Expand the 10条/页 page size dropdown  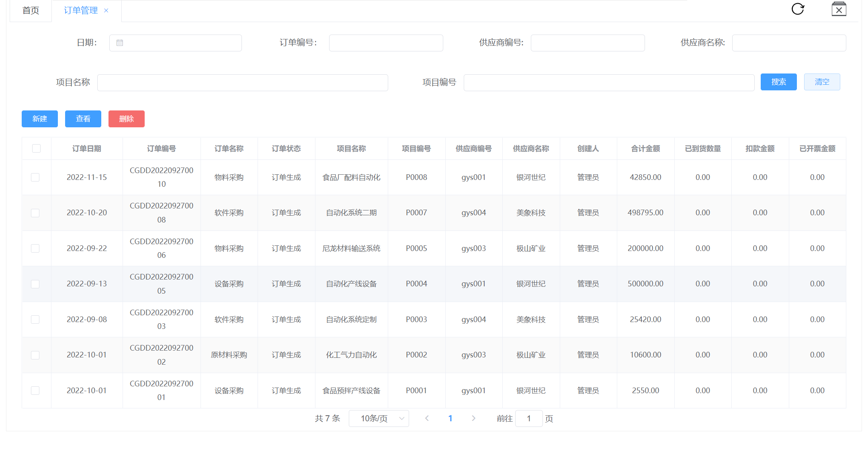pos(379,418)
